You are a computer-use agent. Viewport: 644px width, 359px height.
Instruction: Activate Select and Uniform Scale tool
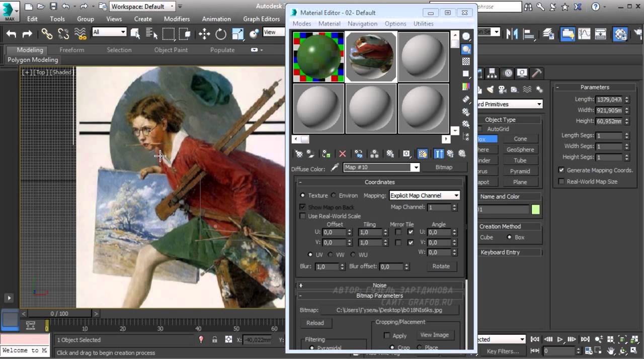pyautogui.click(x=238, y=34)
